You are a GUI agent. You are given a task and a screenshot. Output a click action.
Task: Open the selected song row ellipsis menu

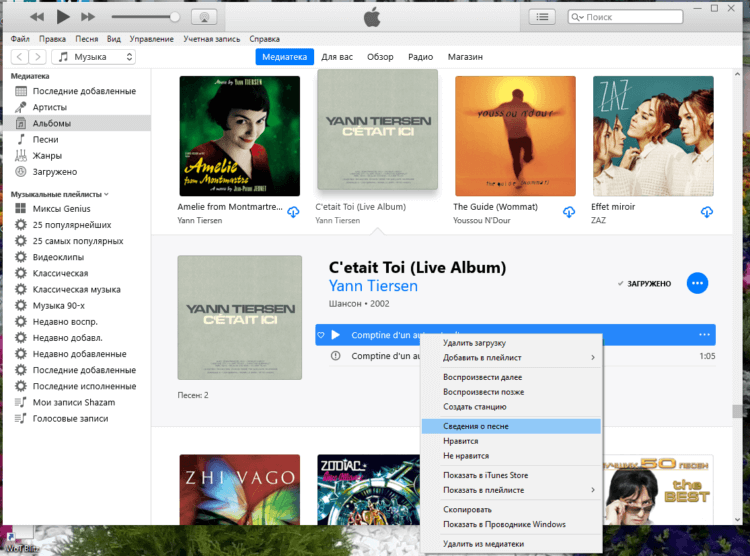[x=704, y=335]
